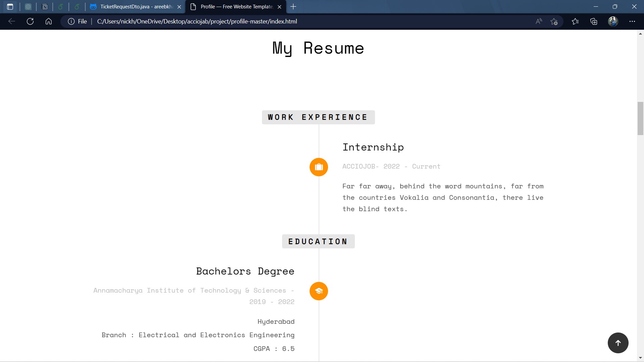Screen dimensions: 644x362
Task: Click the orange graduation cap icon
Action: coord(319,291)
